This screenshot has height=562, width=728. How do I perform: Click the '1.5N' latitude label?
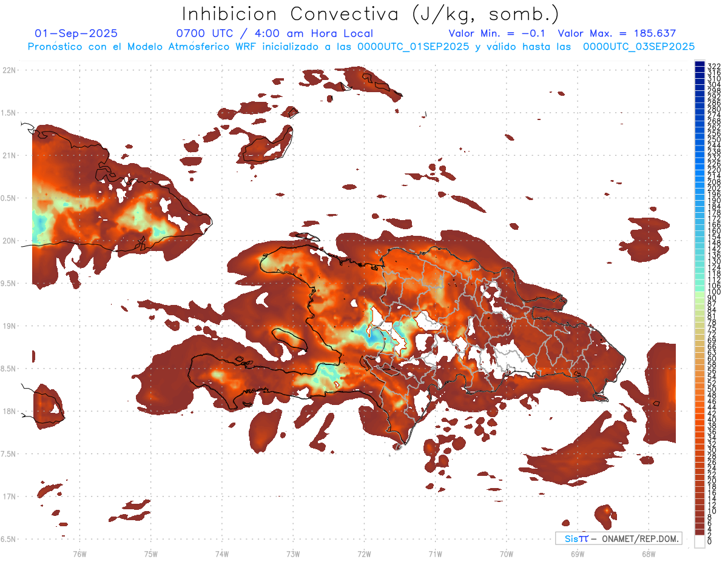coord(9,113)
